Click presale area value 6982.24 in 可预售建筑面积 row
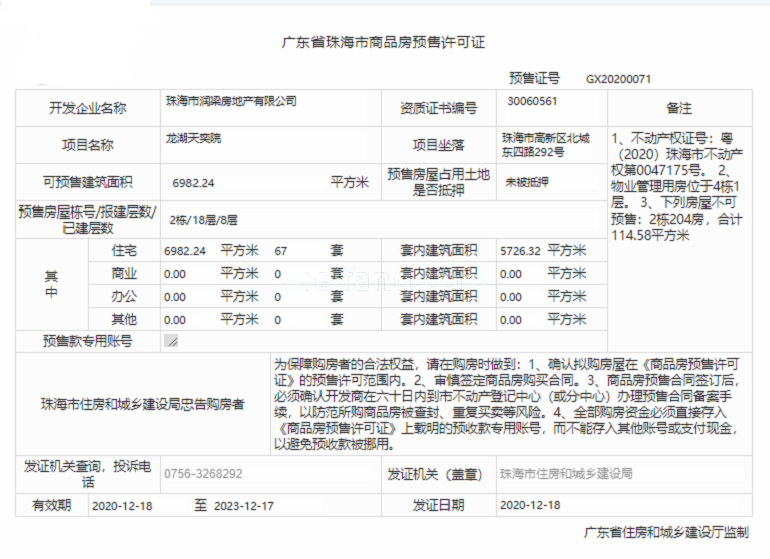770x559 pixels. (x=193, y=183)
